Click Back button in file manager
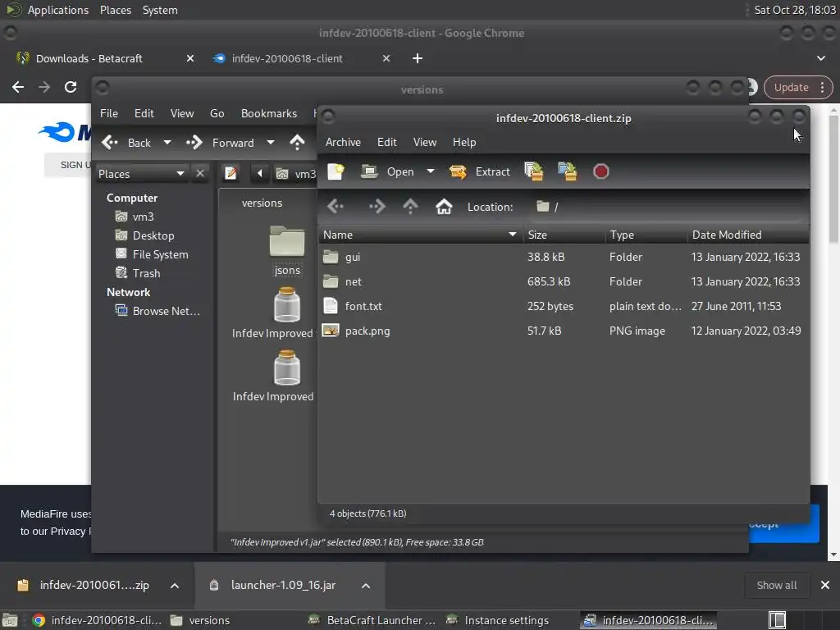 click(x=127, y=143)
